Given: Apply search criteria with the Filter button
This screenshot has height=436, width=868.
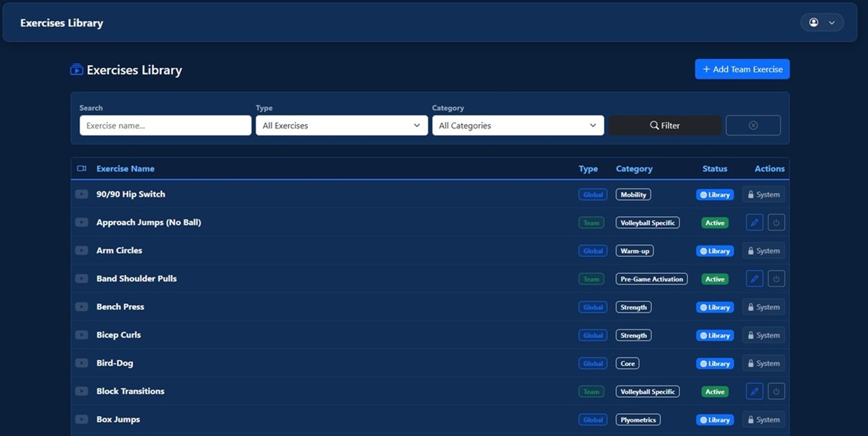Looking at the screenshot, I should tap(665, 125).
